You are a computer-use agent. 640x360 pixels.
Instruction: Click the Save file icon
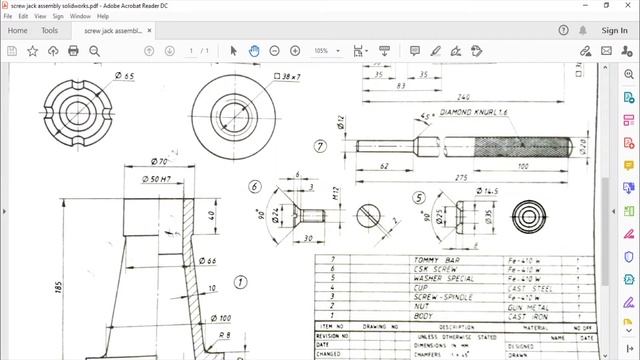pos(12,51)
